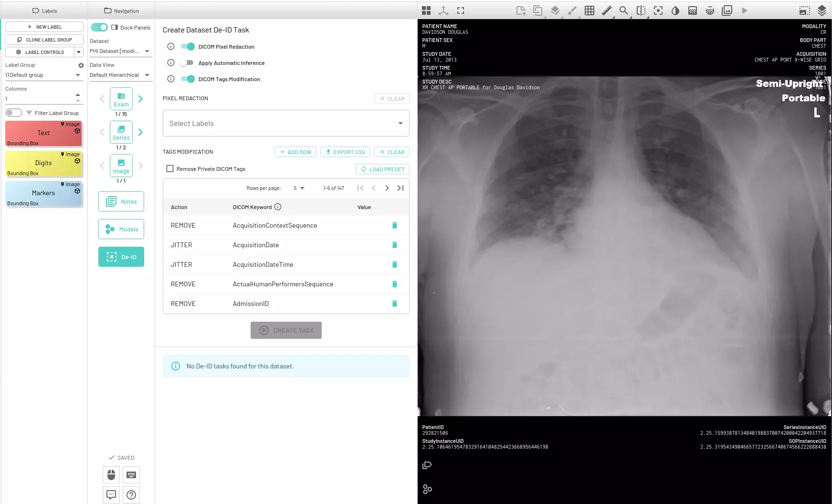Open keyboard shortcuts icon
This screenshot has height=504, width=832.
[131, 475]
